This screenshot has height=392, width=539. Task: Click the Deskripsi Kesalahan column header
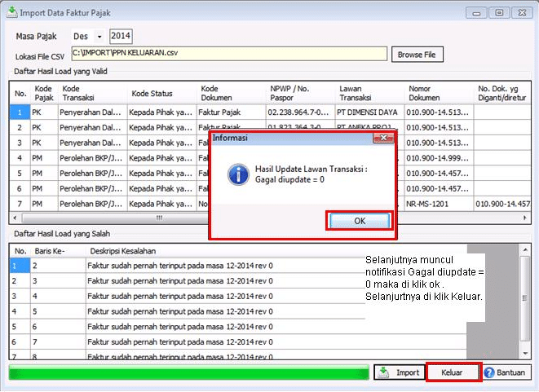pos(122,250)
